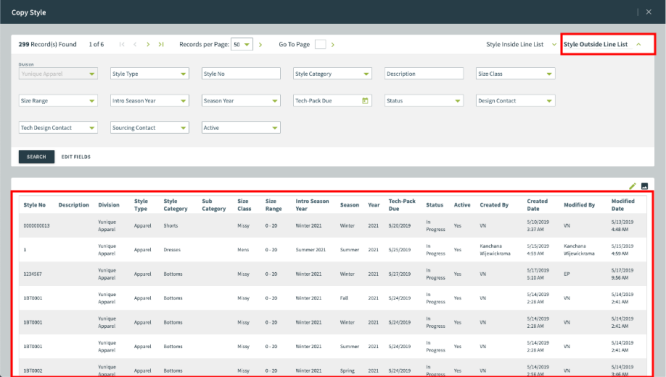
Task: Sort by Size Range column header
Action: [274, 205]
